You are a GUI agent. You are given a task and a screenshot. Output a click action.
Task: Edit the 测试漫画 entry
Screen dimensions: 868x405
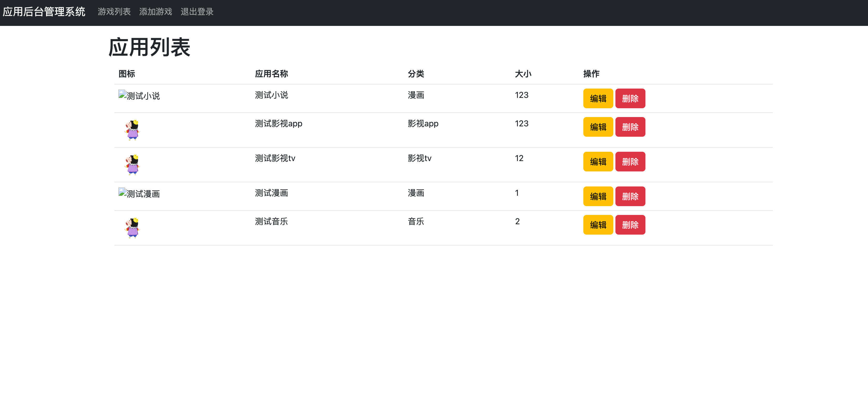[x=598, y=196]
